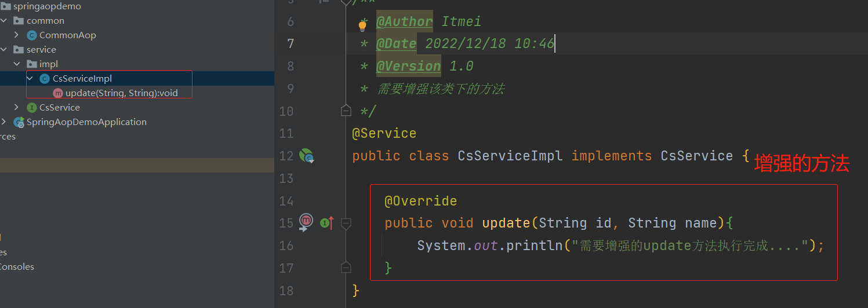Click the CsServiceImpl class icon in tree
The width and height of the screenshot is (868, 308).
pos(45,78)
